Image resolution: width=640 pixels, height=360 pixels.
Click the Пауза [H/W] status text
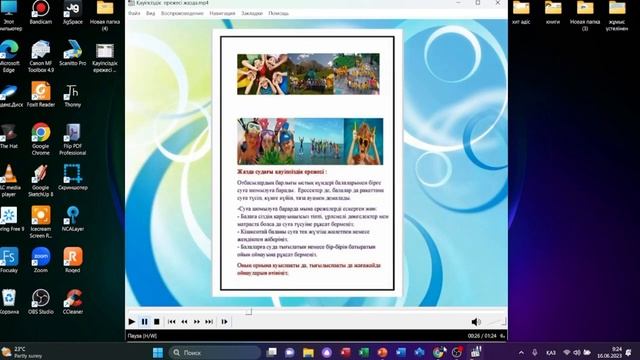point(142,336)
